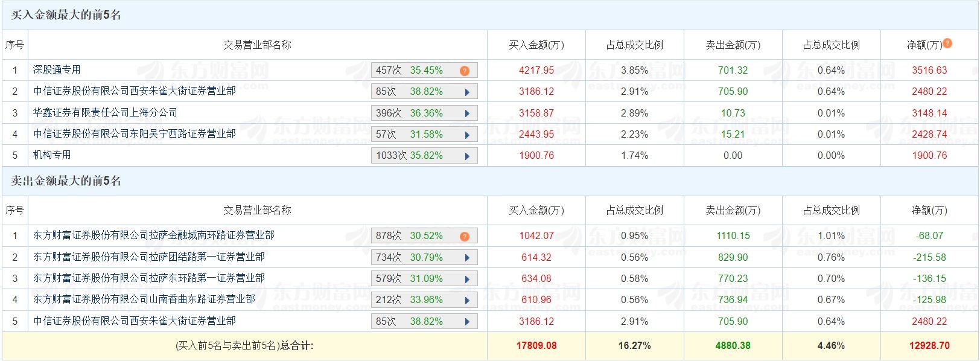The height and width of the screenshot is (361, 980).
Task: Click net amount value 3516.63
Action: 929,71
